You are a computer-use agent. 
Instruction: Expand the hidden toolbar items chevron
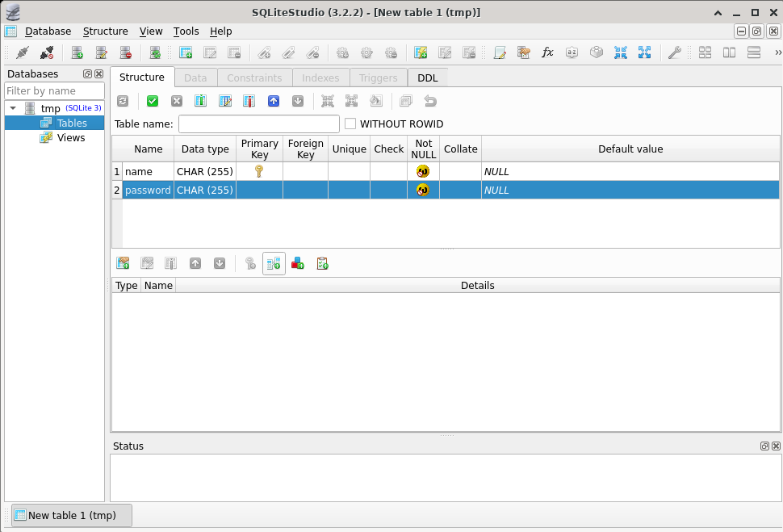[x=777, y=52]
